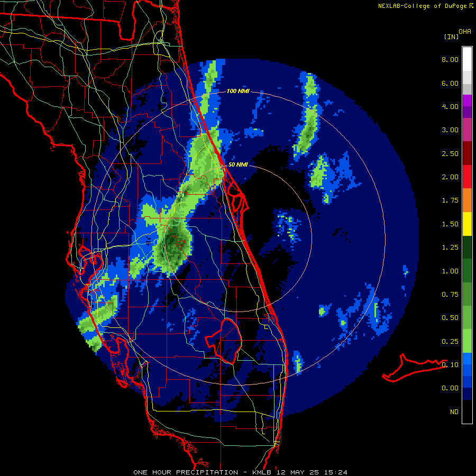Select the magenta legend swatch near 4.00
Image resolution: width=476 pixels, height=476 pixels.
(467, 100)
